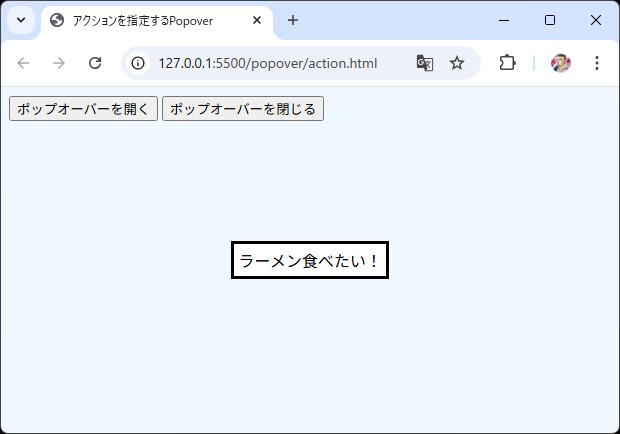Open a new tab with plus button
This screenshot has height=434, width=620.
coord(293,20)
